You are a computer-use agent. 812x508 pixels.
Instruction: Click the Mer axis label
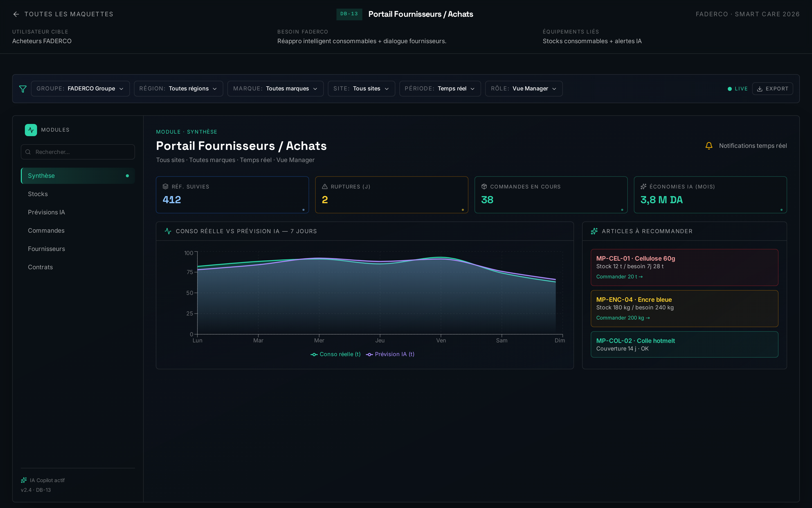tap(319, 341)
